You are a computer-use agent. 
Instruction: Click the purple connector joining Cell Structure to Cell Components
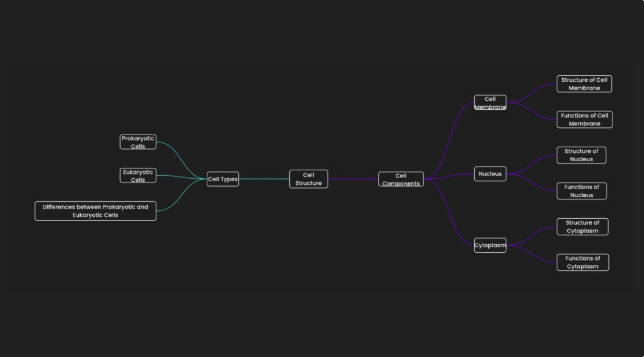(352, 179)
